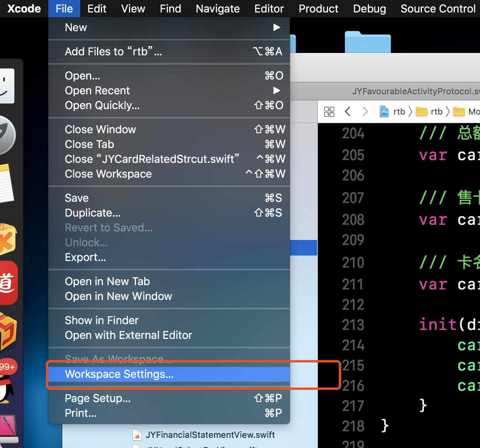Choose Open… from File menu

(169, 76)
